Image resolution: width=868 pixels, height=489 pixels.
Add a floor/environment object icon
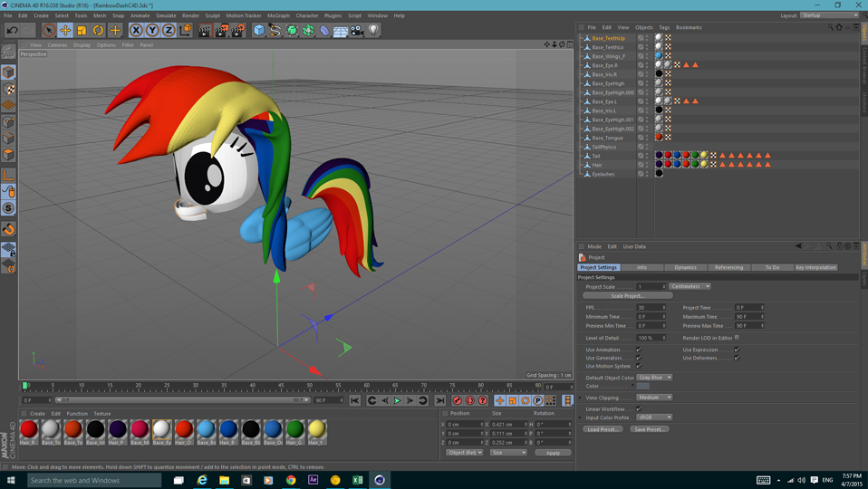(x=341, y=31)
